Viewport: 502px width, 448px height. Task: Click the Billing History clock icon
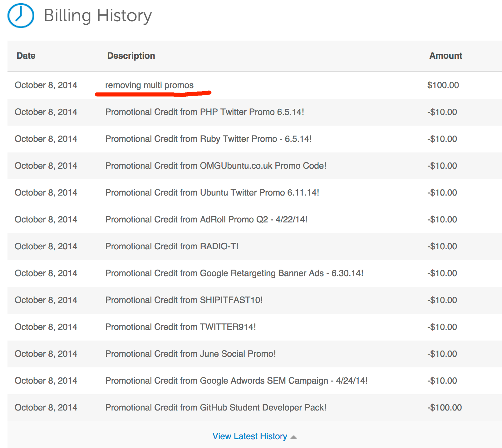21,16
